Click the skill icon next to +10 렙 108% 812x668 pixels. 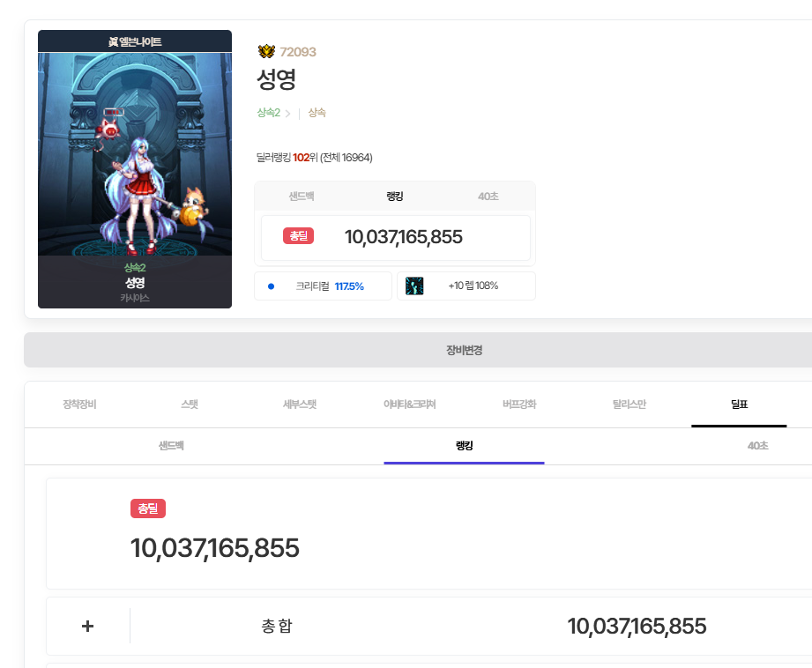click(x=414, y=286)
